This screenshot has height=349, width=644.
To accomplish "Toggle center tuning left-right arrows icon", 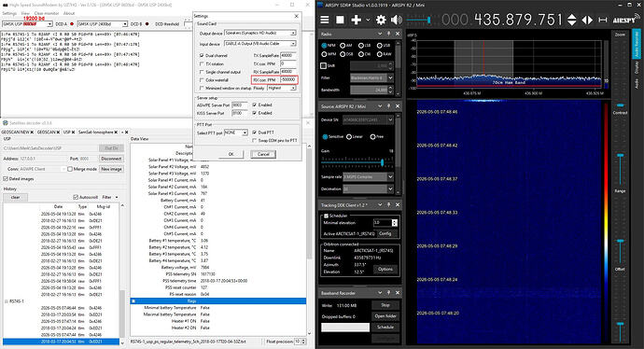I will (x=587, y=20).
